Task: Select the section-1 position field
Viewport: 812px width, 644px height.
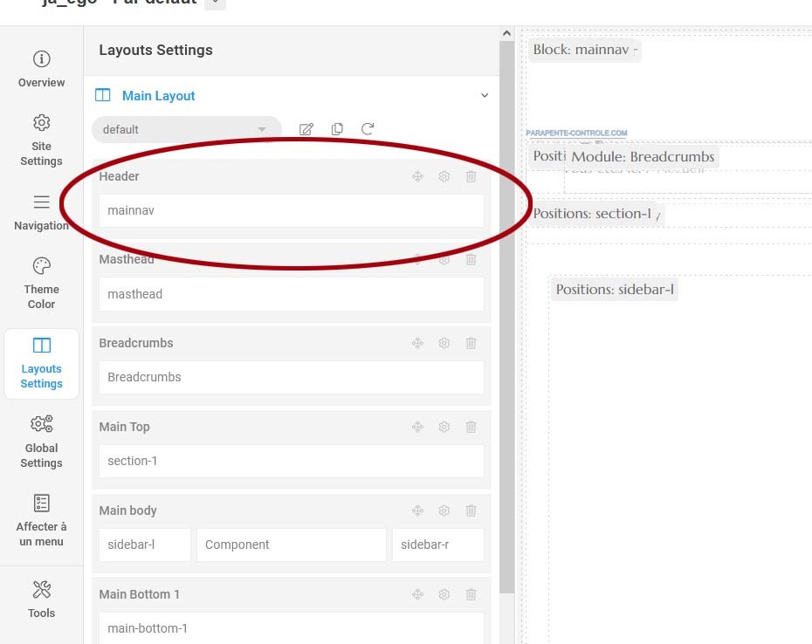Action: click(292, 462)
